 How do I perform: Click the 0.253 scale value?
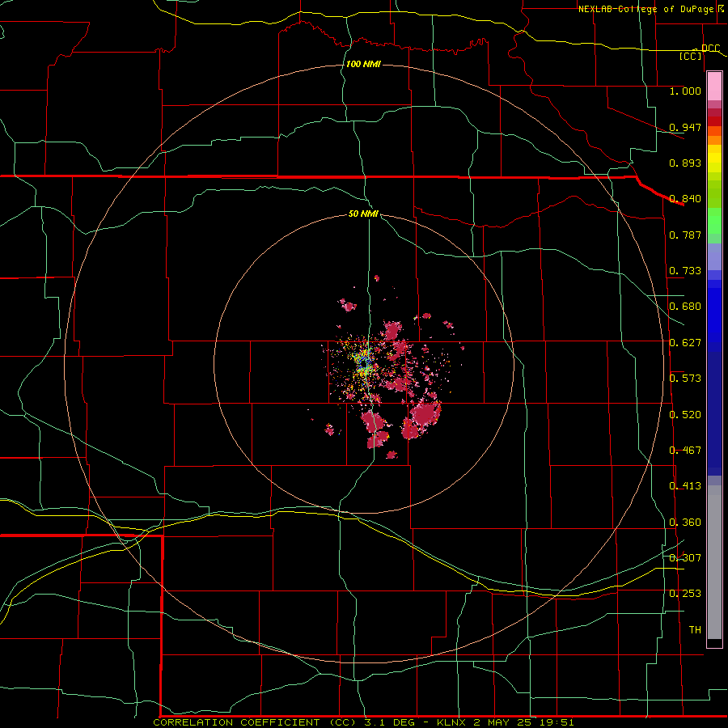click(x=685, y=594)
